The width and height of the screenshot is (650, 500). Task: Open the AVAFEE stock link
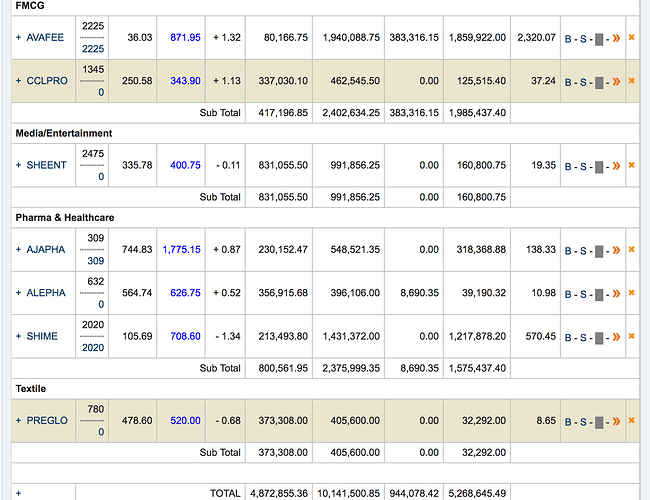45,37
